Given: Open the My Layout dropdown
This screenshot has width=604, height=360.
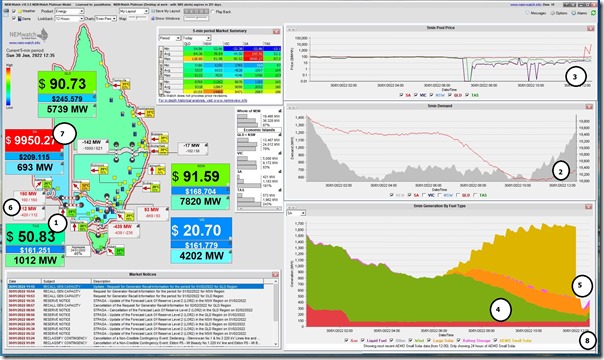Looking at the screenshot, I should 134,11.
